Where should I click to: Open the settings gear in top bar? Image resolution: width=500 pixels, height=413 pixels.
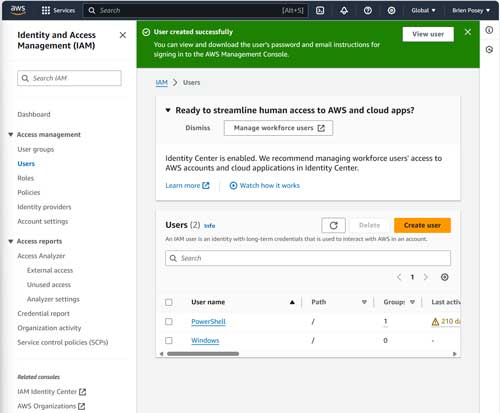(391, 11)
